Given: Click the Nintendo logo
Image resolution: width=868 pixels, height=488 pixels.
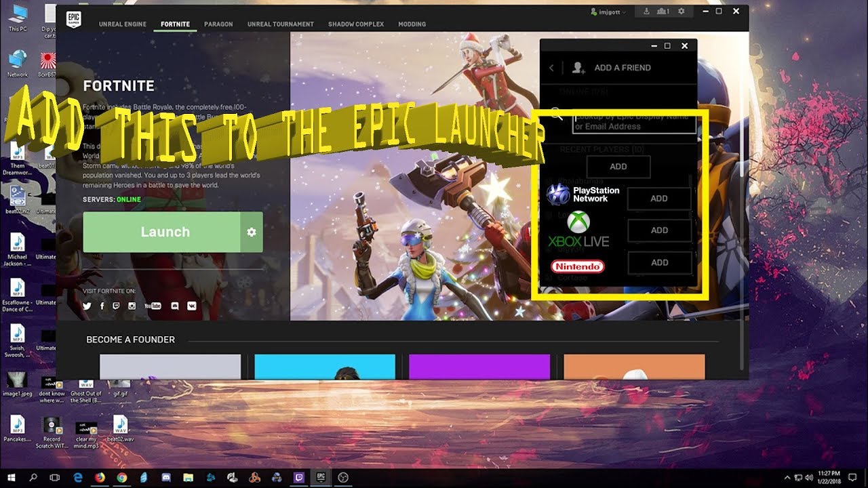Looking at the screenshot, I should (578, 266).
